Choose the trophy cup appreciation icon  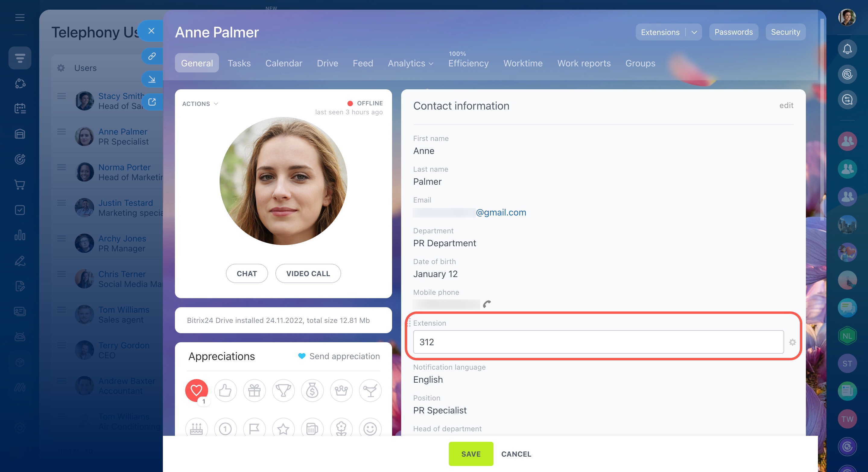click(284, 391)
